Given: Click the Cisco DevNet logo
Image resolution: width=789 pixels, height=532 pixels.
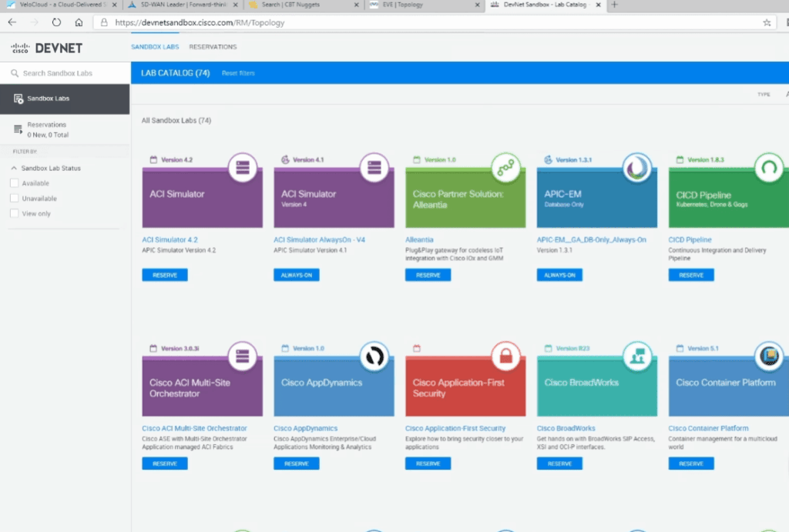Looking at the screenshot, I should pyautogui.click(x=46, y=48).
